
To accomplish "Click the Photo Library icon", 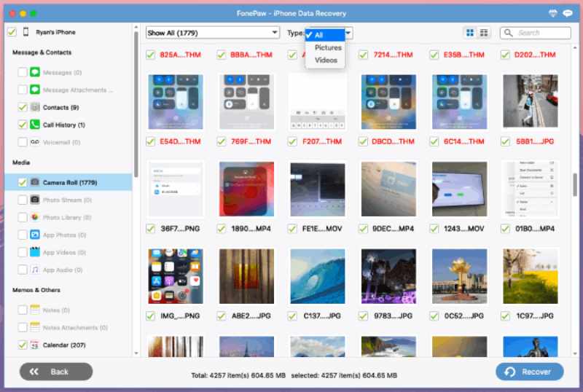I will (35, 217).
